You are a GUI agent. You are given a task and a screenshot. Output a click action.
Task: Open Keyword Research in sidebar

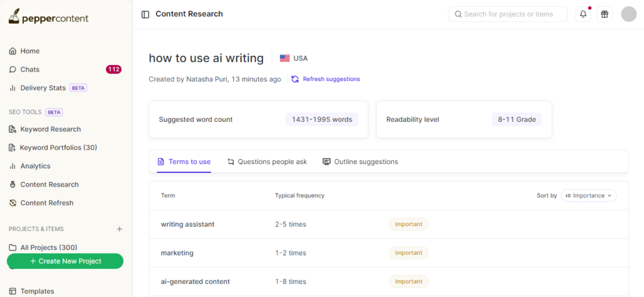[x=50, y=129]
